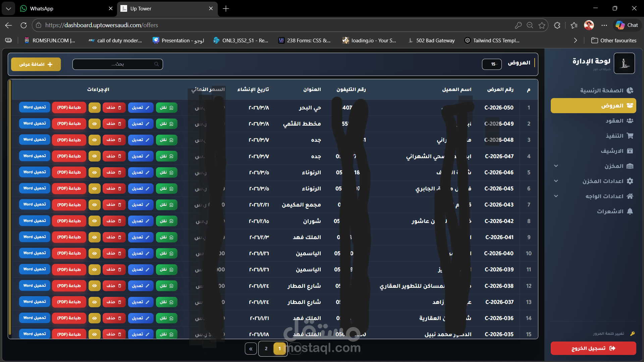Print PDF for offer C-2026-037

(x=69, y=302)
